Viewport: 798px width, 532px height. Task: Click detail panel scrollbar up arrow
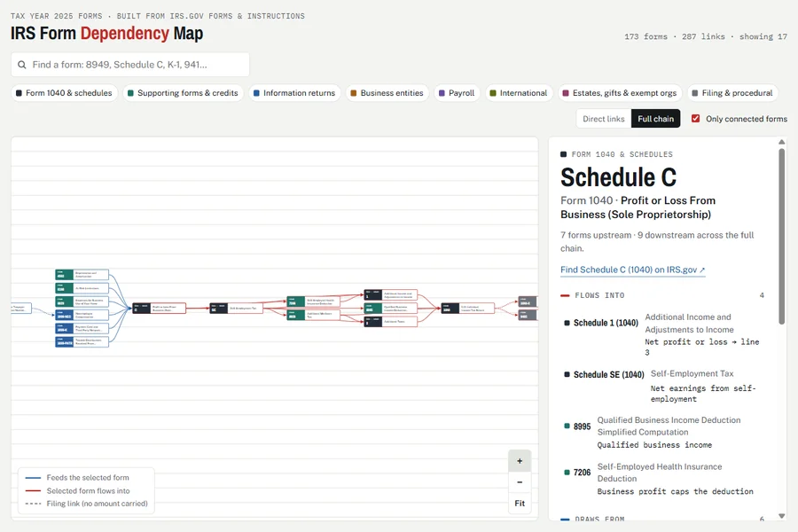[x=782, y=142]
